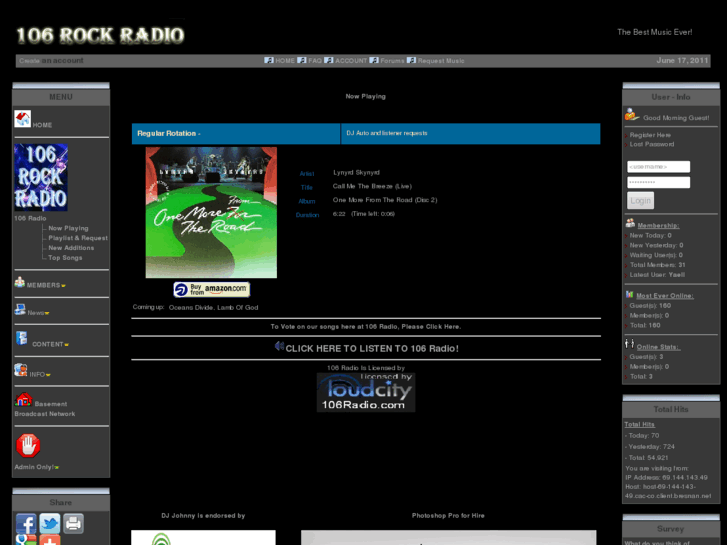Click the loudcity license logo
Screen dimensions: 727x545
pyautogui.click(x=366, y=392)
